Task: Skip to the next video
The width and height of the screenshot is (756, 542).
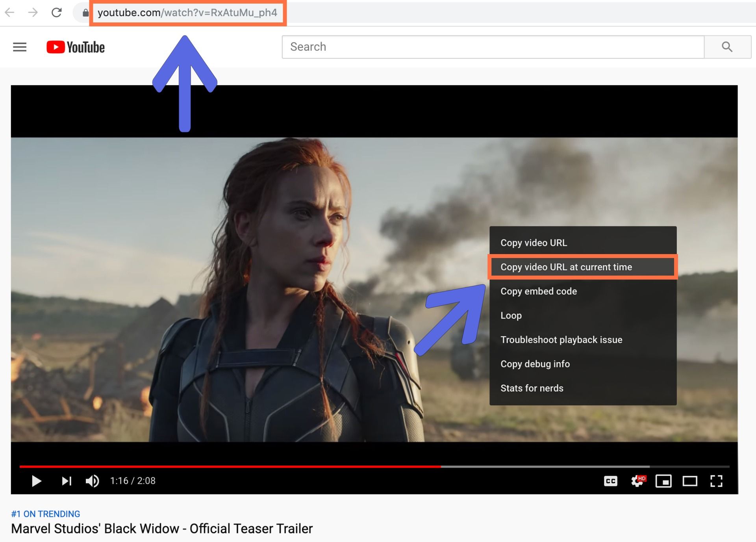Action: tap(67, 481)
